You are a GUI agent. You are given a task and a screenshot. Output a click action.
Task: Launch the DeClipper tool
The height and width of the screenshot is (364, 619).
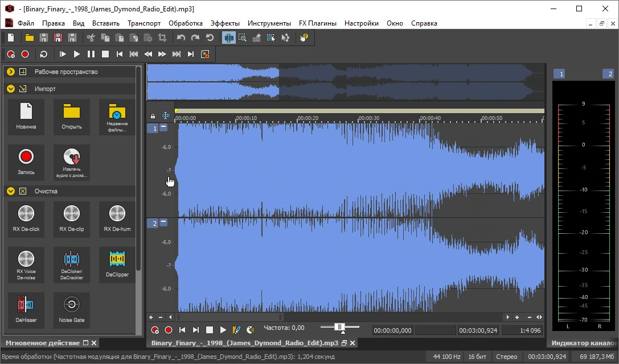tap(117, 264)
